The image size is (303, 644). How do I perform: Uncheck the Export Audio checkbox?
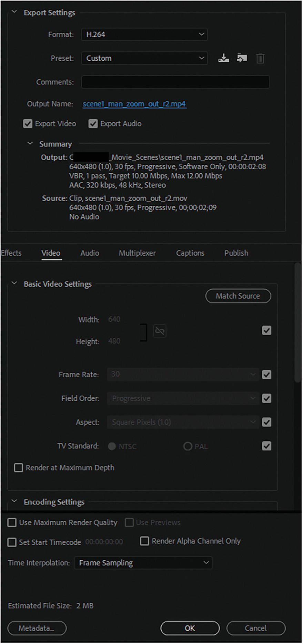pyautogui.click(x=93, y=124)
